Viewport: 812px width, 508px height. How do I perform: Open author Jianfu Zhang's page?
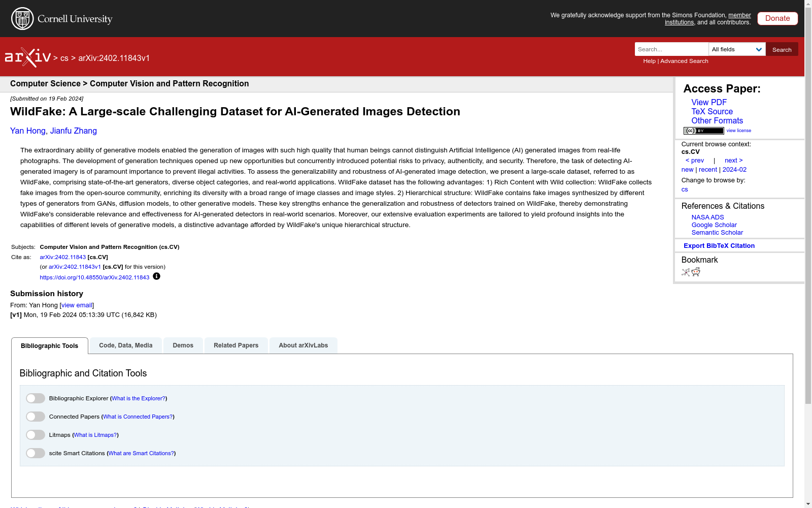point(74,131)
